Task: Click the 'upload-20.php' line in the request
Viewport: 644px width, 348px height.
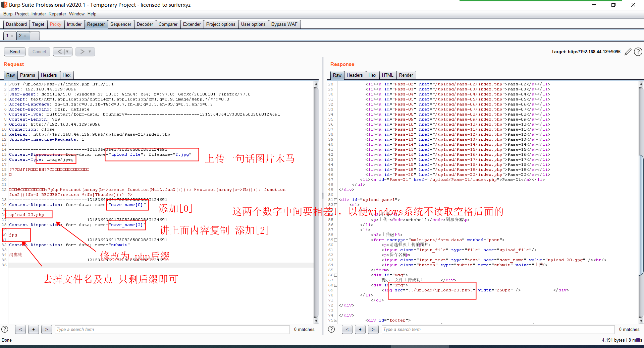Action: click(26, 215)
